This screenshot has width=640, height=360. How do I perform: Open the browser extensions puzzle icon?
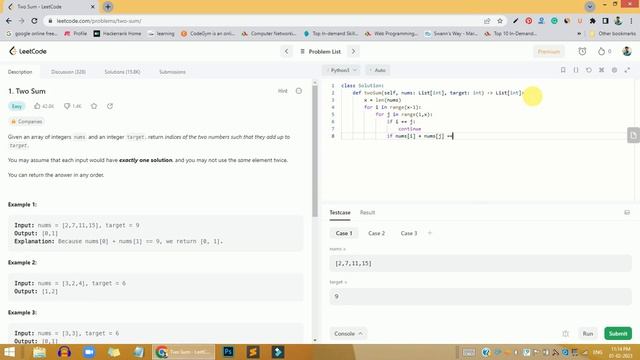click(x=593, y=21)
